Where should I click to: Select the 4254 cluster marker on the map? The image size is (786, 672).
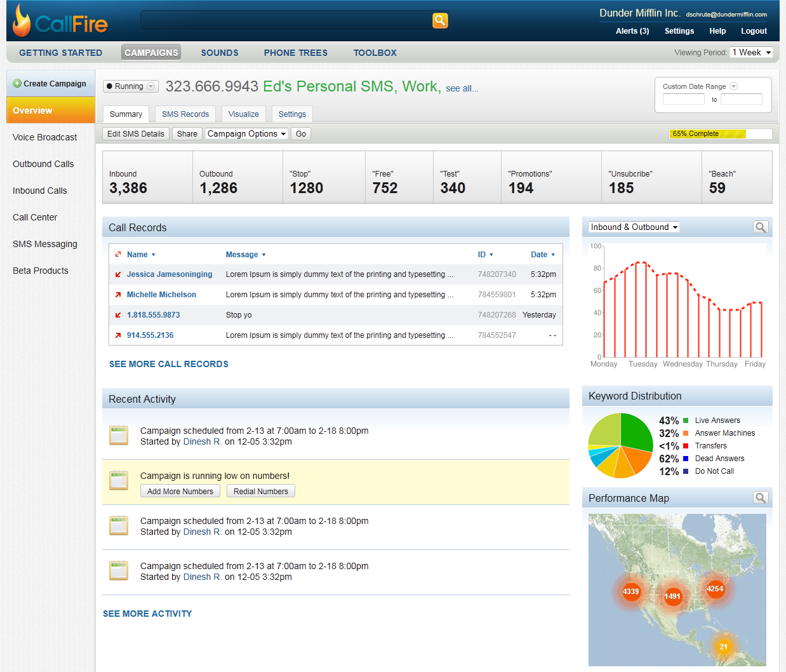[715, 589]
